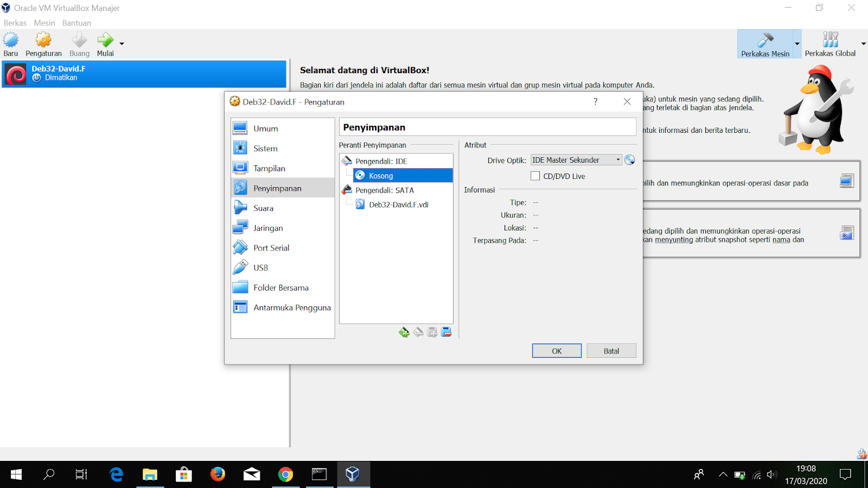Cancel the dialog with Batal
The height and width of the screenshot is (488, 868).
[611, 351]
